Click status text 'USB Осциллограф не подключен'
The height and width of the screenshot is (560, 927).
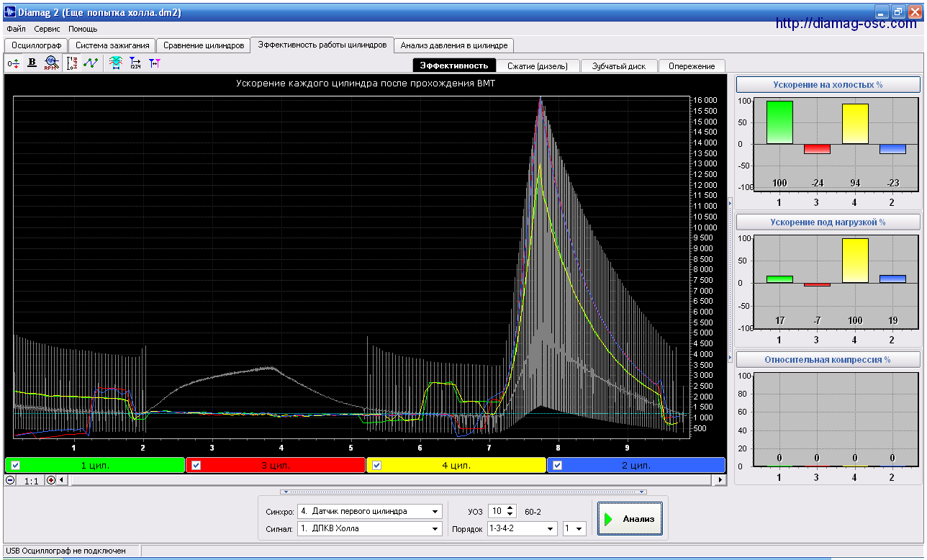point(66,551)
